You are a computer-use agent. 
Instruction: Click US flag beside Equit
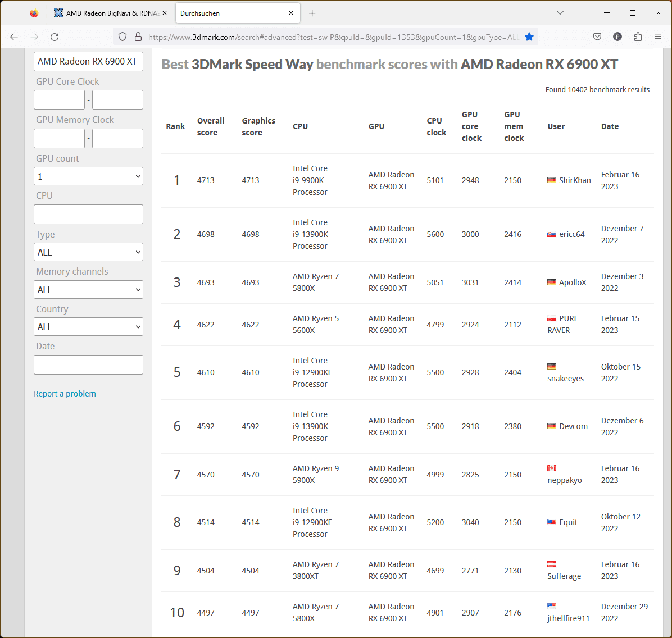552,522
